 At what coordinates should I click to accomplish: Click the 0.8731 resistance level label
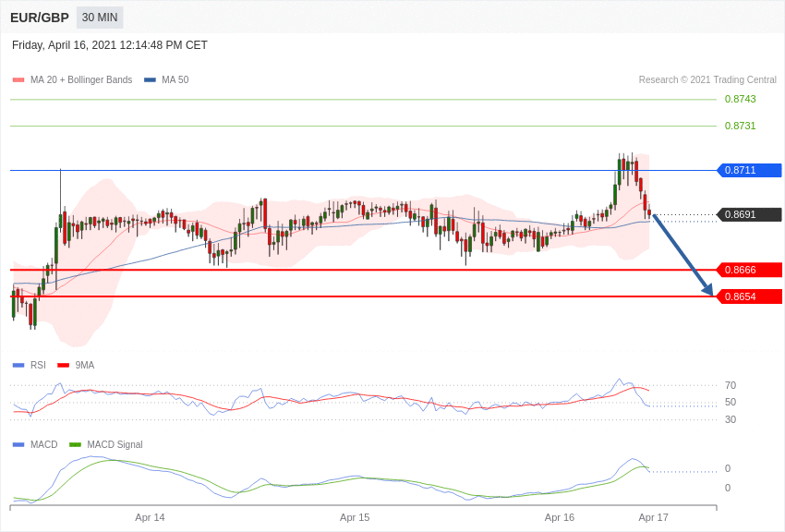pos(740,126)
